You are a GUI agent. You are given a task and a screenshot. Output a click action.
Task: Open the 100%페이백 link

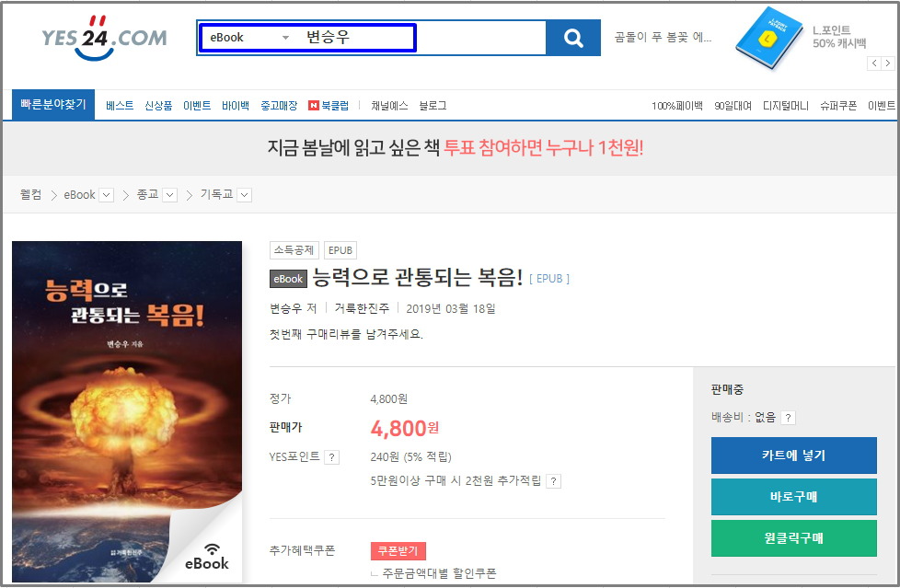tap(677, 106)
